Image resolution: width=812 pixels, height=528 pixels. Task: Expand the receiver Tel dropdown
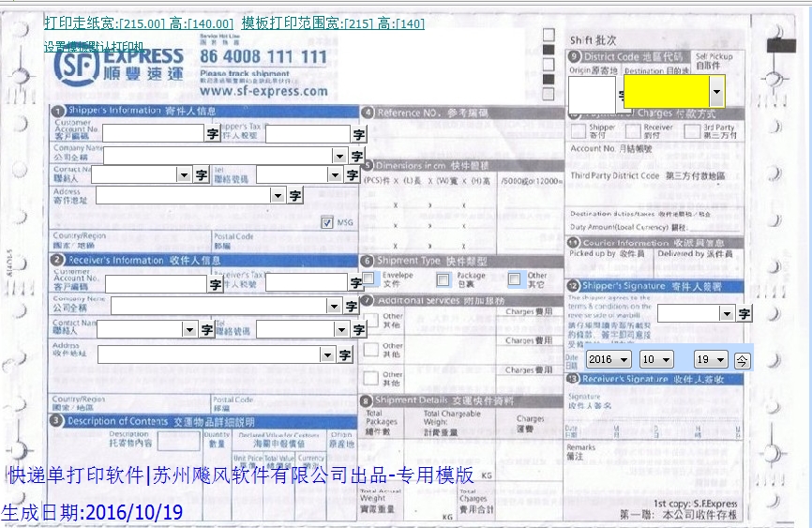340,329
